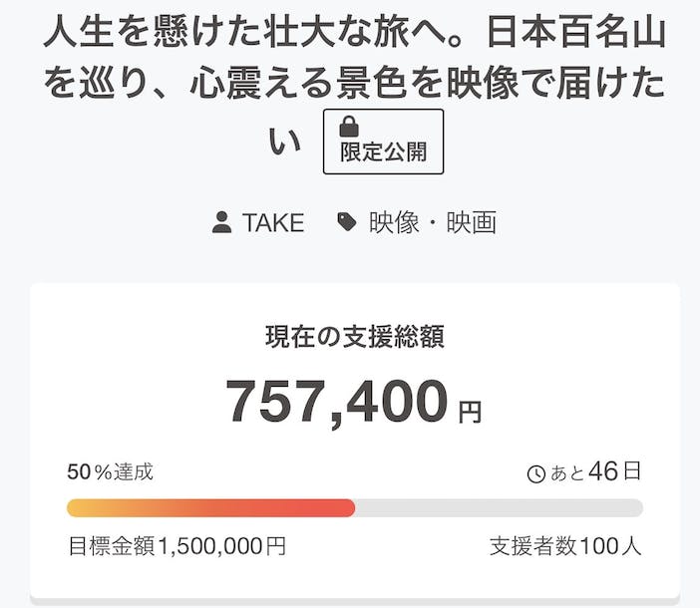Click the 50%達成 progress label
Viewport: 700px width, 608px height.
(x=110, y=472)
